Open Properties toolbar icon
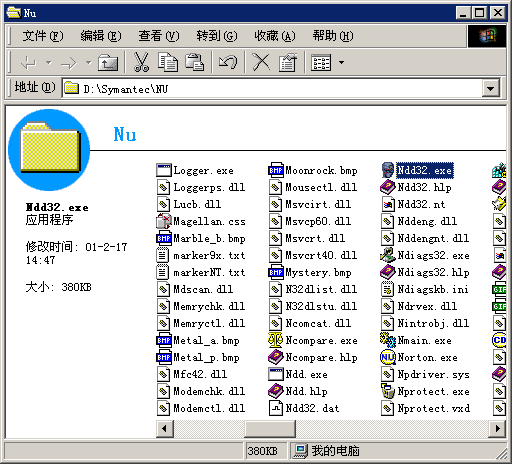 (287, 62)
